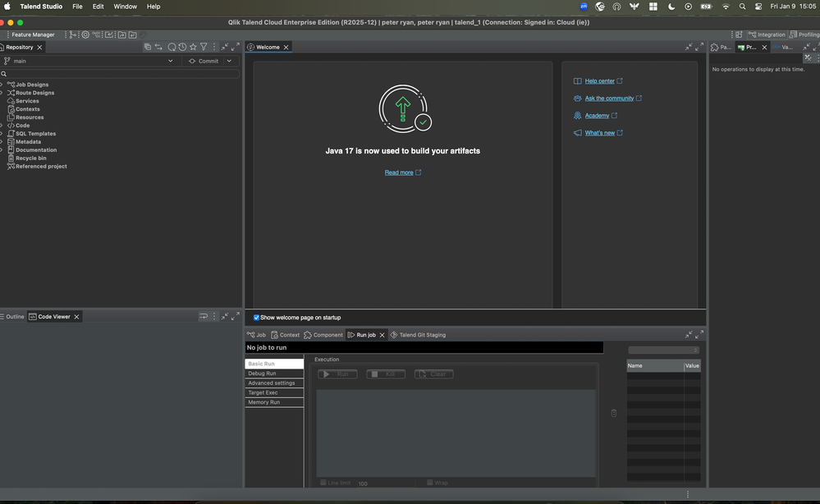Expand the Documentation node
The width and height of the screenshot is (820, 504).
[x=2, y=149]
